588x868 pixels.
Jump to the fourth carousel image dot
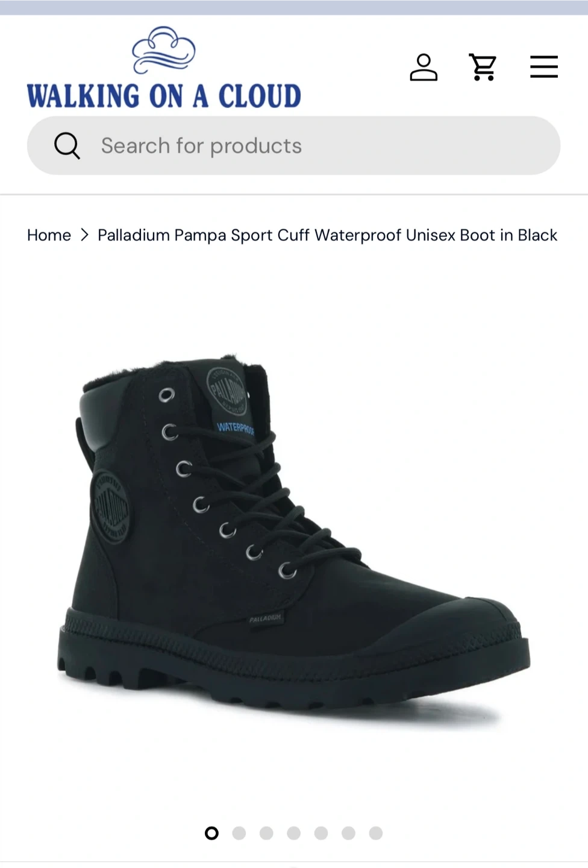[x=294, y=833]
